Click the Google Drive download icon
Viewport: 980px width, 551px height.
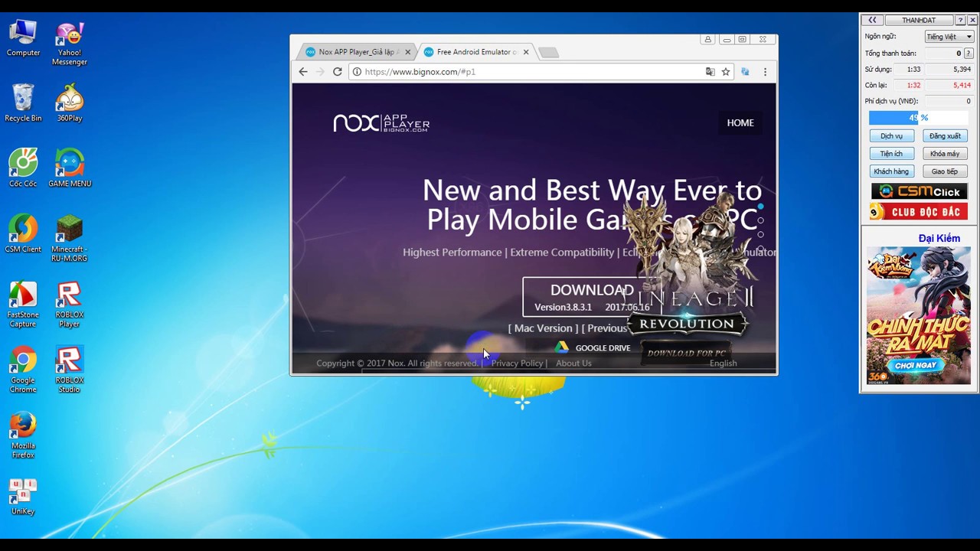coord(562,347)
